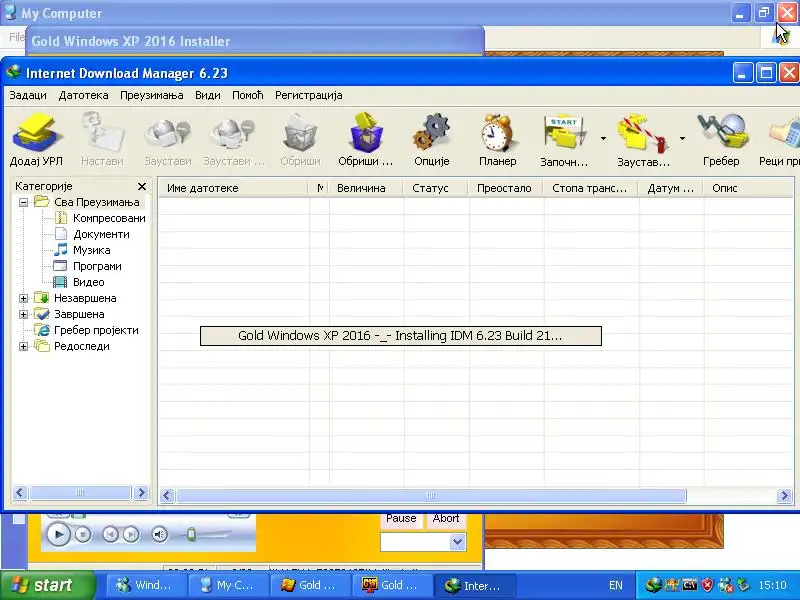Screen dimensions: 800x600
Task: Mute the media player sound
Action: 160,534
